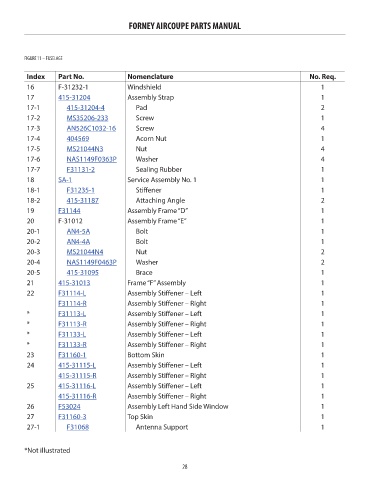Viewport: 370px width, 480px height.
Task: Open the 415-31095 Brace link
Action: pos(82,273)
